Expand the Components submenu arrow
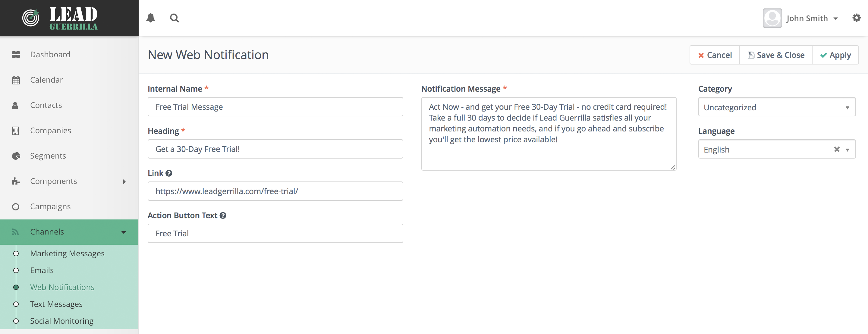 (124, 182)
